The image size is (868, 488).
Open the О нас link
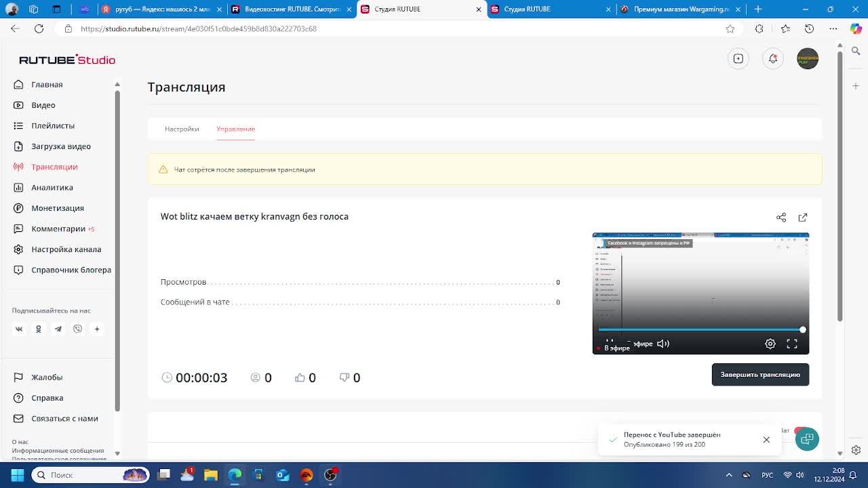tap(20, 442)
